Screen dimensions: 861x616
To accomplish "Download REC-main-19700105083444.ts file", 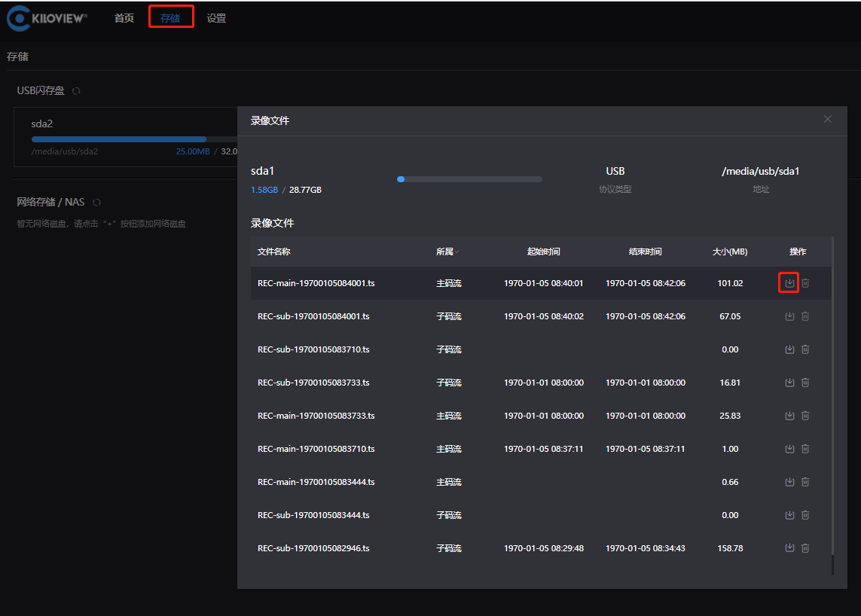I will 789,482.
